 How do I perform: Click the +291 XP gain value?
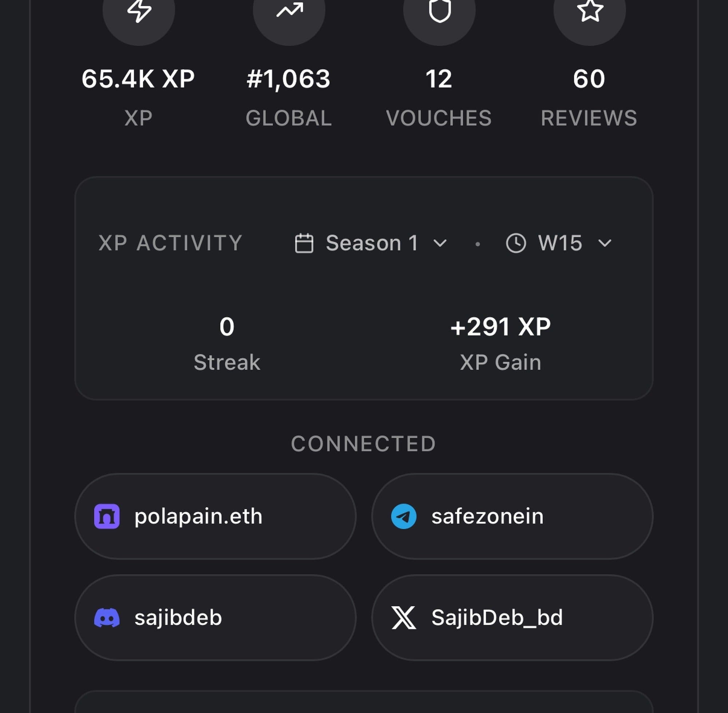(x=500, y=327)
